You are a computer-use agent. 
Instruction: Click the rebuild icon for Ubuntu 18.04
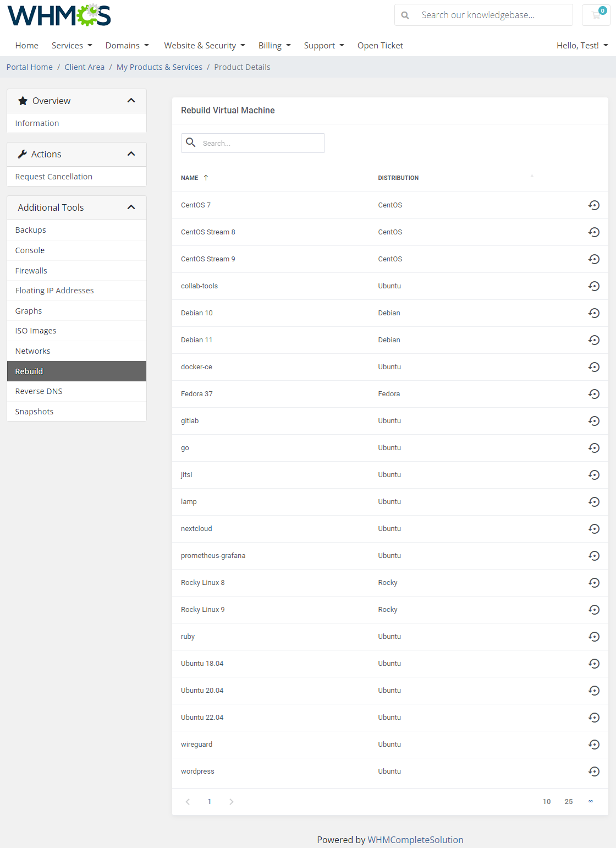593,664
